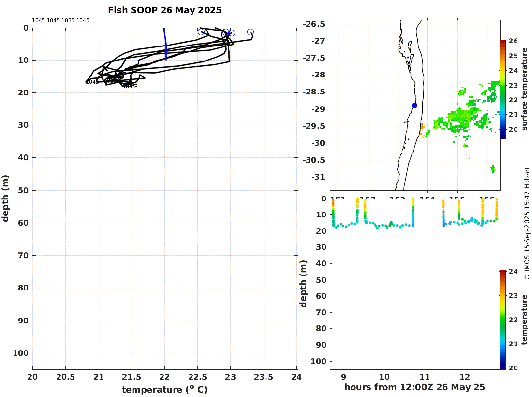The height and width of the screenshot is (397, 532).
Task: Click the hour '12' tick on the time axis
Action: (465, 377)
